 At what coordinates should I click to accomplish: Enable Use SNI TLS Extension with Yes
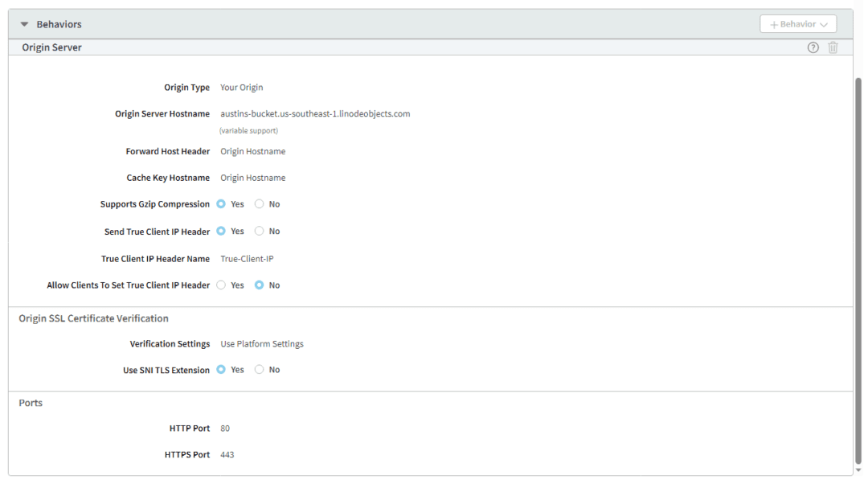(x=222, y=370)
